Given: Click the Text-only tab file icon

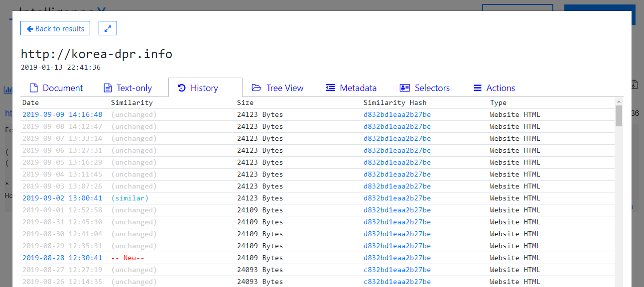Looking at the screenshot, I should (108, 88).
